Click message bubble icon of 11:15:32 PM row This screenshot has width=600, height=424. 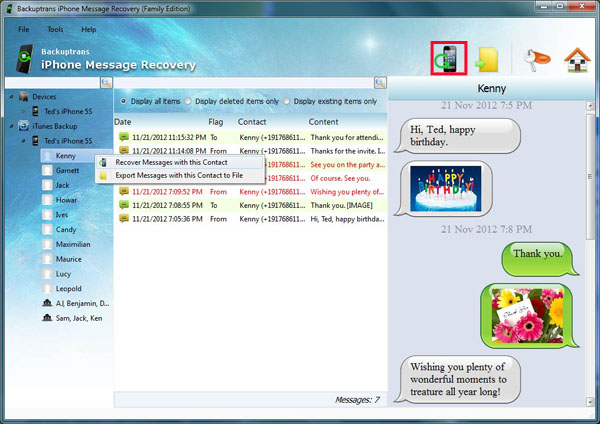pos(124,137)
